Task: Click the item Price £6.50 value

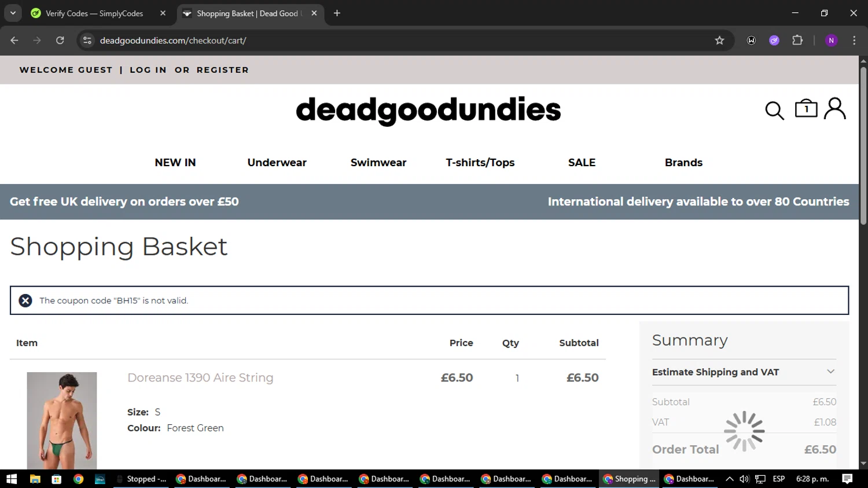Action: 457,378
